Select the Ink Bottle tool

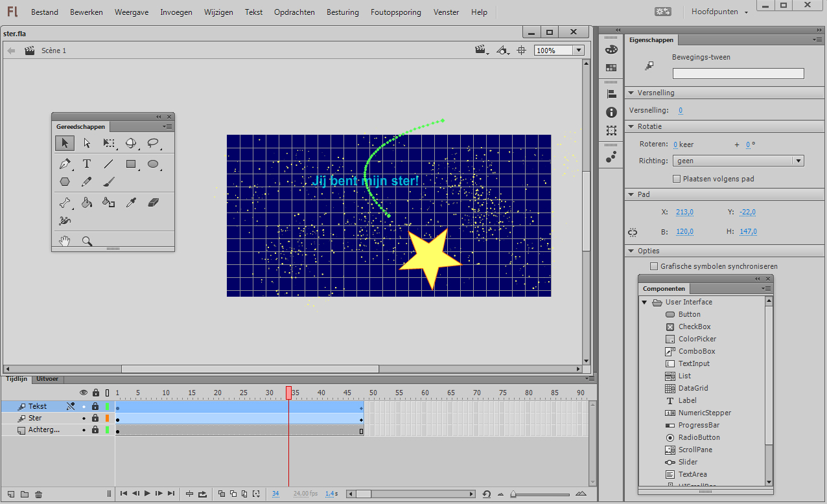pos(109,203)
